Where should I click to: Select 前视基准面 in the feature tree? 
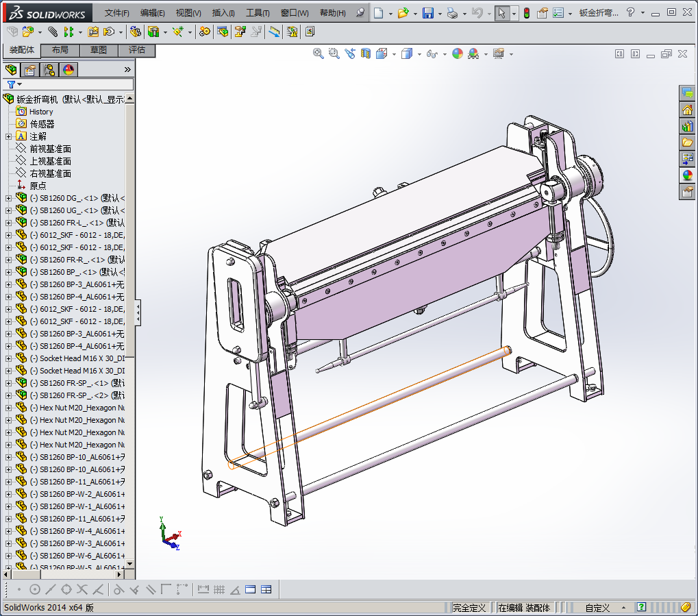coord(50,149)
